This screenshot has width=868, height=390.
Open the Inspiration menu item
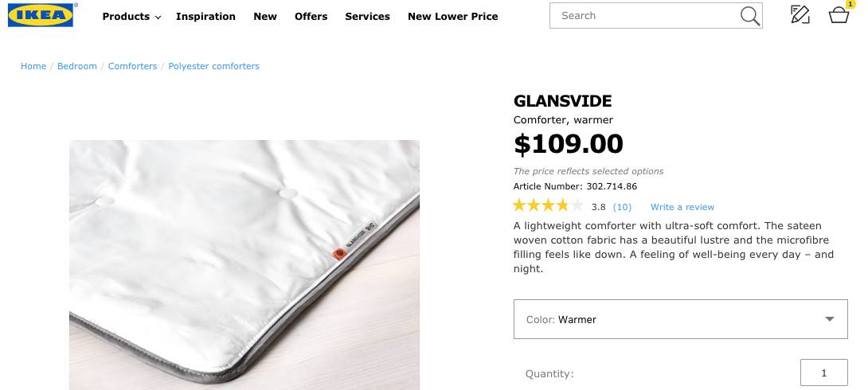click(205, 17)
